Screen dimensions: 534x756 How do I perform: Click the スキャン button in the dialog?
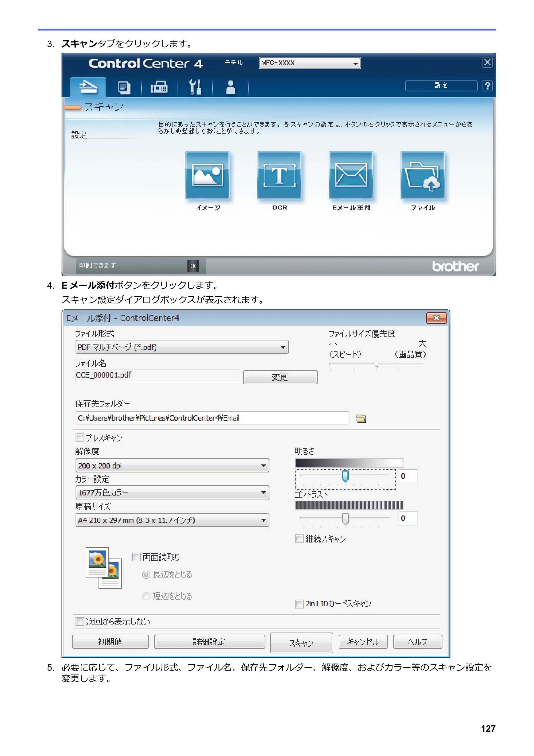coord(301,643)
